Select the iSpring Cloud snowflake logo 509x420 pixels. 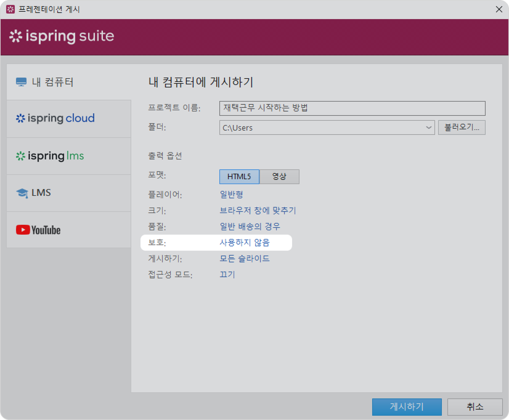pos(20,119)
